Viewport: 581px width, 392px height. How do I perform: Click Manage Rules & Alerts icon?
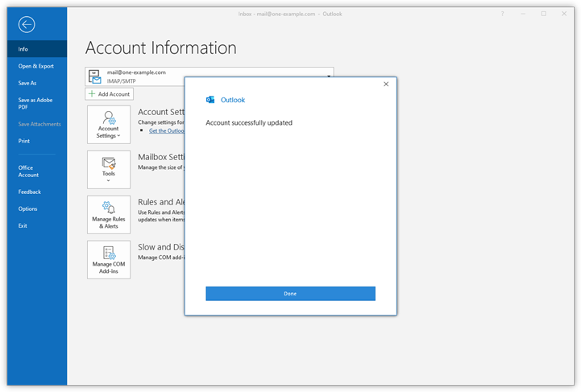[x=109, y=214]
